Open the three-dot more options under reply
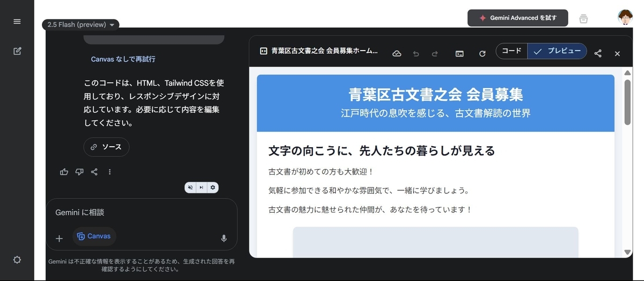 point(109,172)
